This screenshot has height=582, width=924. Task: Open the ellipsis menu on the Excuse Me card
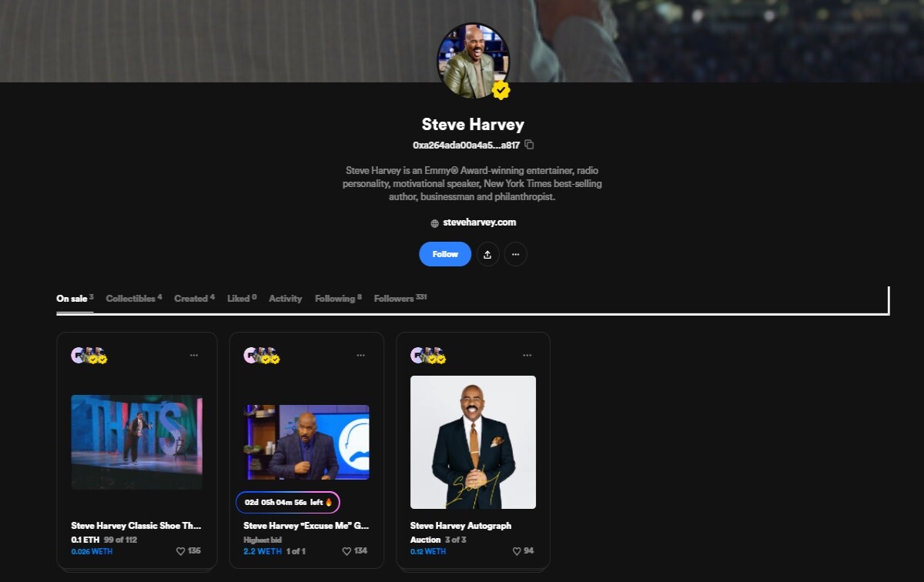(x=360, y=356)
